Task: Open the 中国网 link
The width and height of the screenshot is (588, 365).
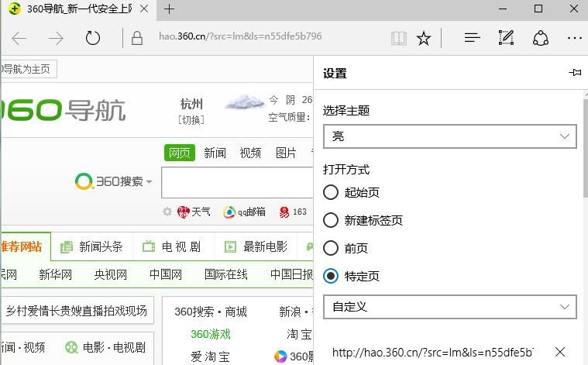Action: 166,274
